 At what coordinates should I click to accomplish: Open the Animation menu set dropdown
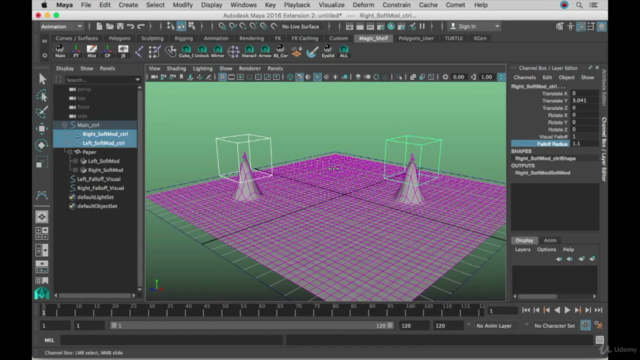click(61, 27)
